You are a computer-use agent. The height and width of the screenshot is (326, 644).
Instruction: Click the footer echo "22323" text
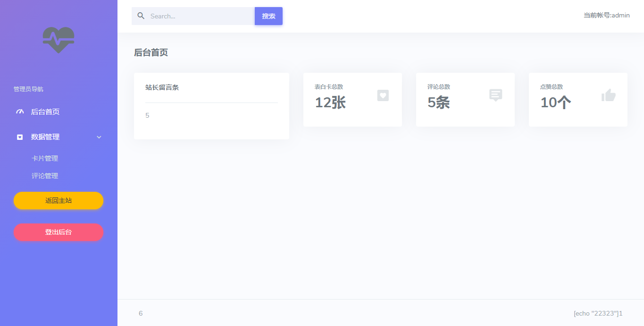pyautogui.click(x=598, y=313)
